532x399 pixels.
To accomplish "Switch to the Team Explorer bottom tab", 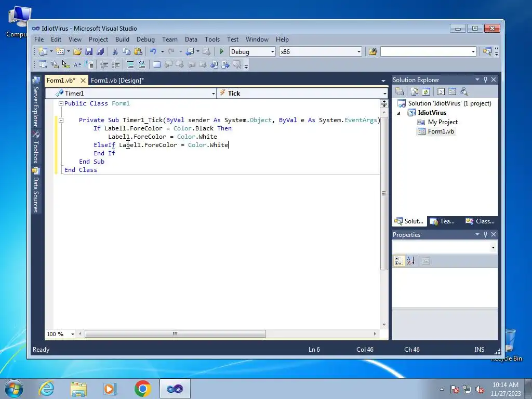I will (x=443, y=221).
